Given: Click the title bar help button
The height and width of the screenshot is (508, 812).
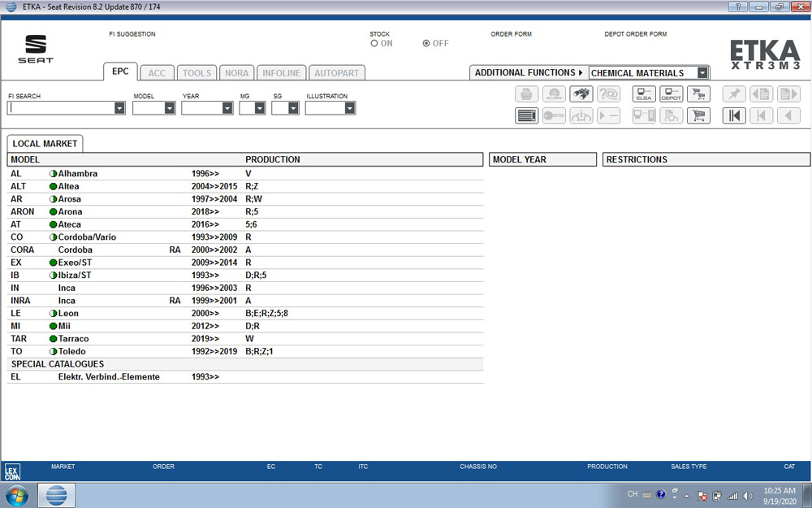Looking at the screenshot, I should [x=738, y=7].
